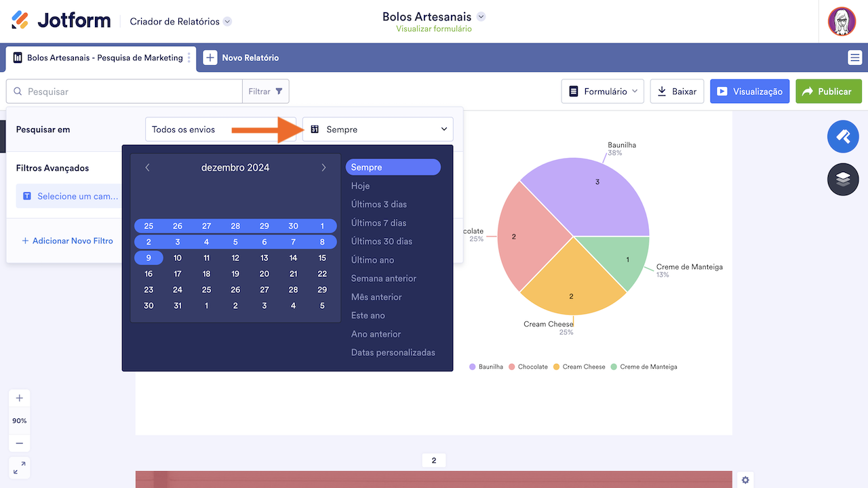868x488 pixels.
Task: Select day 15 in the December calendar
Action: 323,258
